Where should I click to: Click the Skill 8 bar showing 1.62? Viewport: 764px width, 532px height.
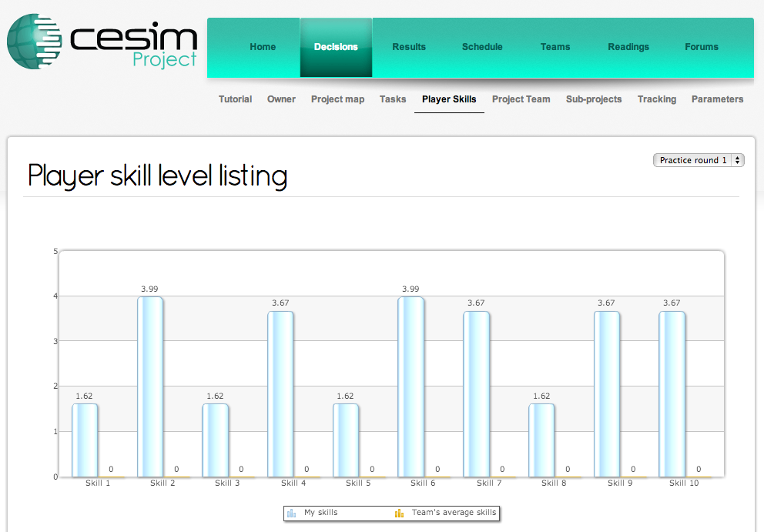coord(541,439)
